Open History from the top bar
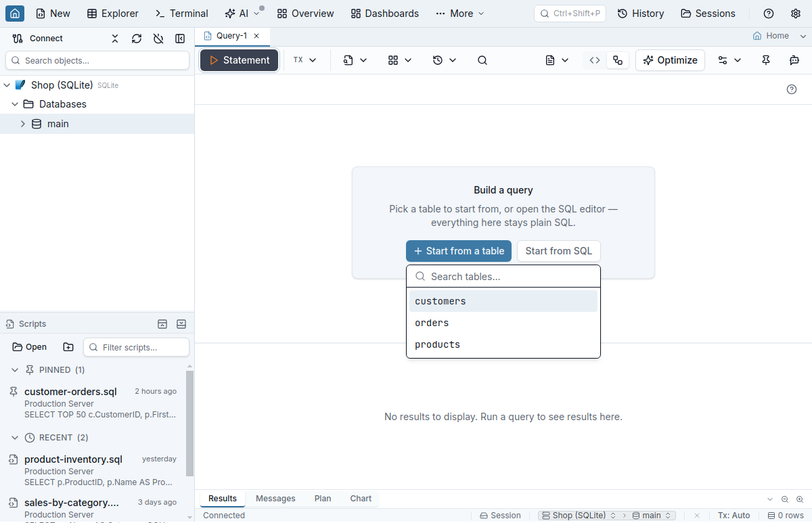This screenshot has height=523, width=812. coord(641,14)
